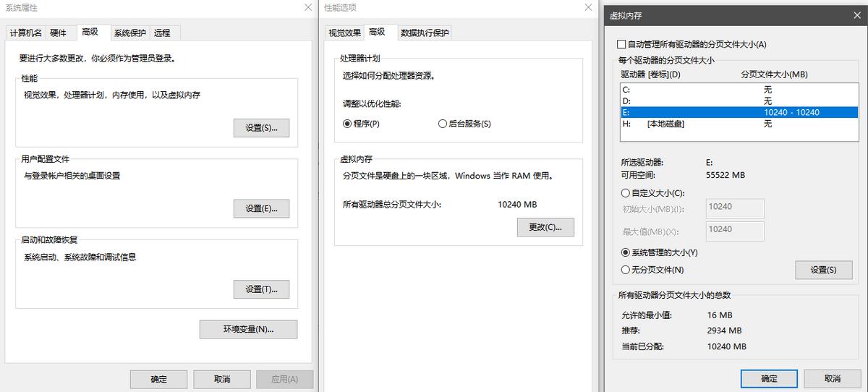Enable 自动管理所有驱动器的分页文件大小 checkbox
The width and height of the screenshot is (868, 392).
tap(621, 45)
